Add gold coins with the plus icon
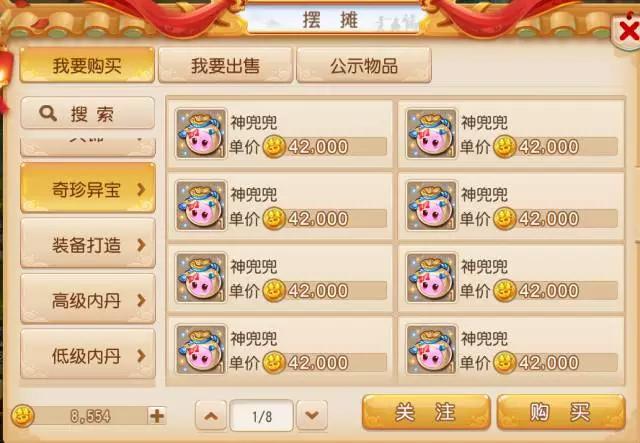The image size is (640, 443). pyautogui.click(x=157, y=416)
